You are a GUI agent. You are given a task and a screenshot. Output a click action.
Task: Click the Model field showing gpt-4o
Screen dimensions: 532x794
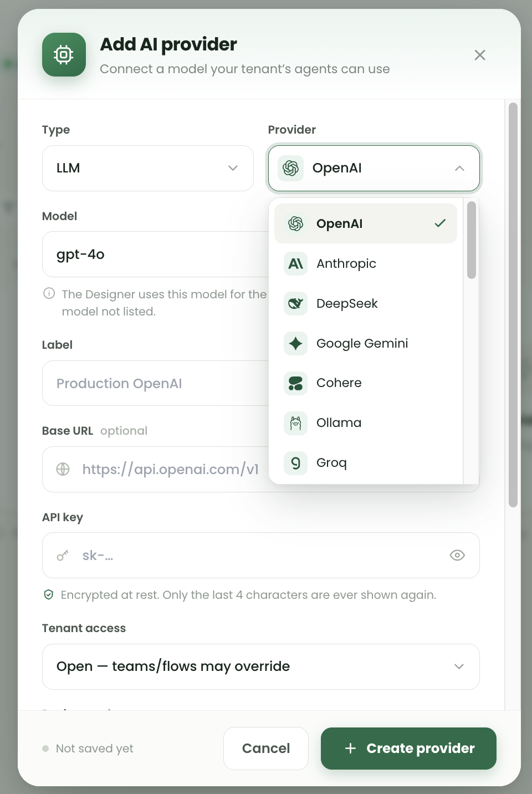pos(156,255)
